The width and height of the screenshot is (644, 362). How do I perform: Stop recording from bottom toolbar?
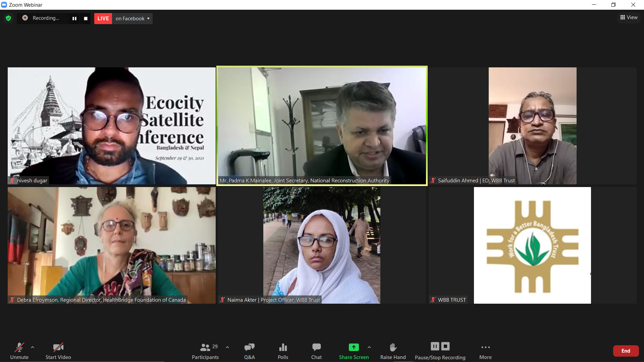(x=445, y=346)
